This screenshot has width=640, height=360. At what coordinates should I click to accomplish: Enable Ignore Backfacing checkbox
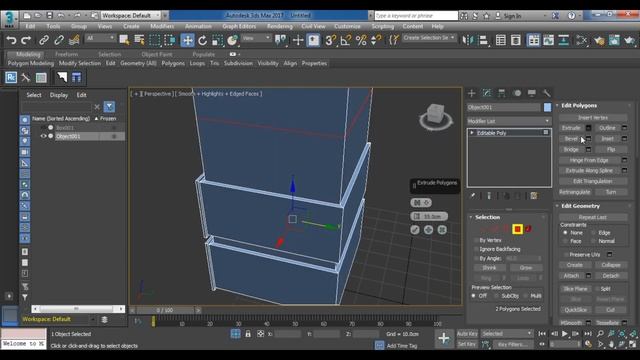click(476, 249)
